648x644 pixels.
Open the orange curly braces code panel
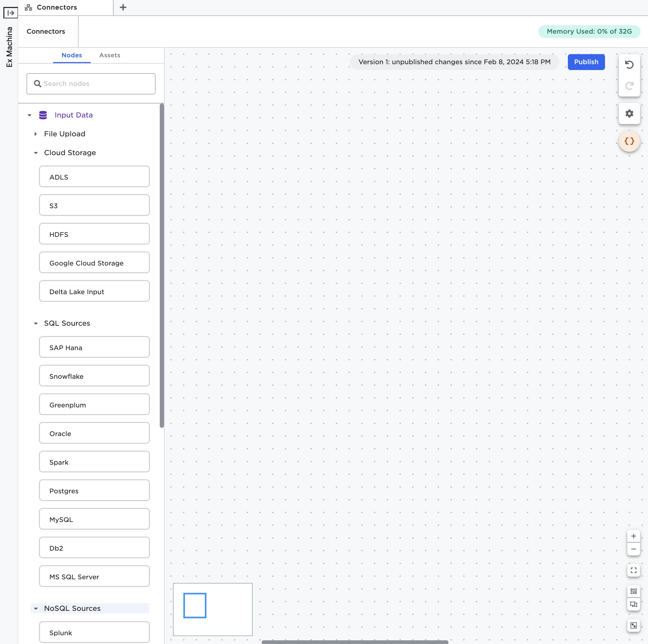tap(629, 141)
